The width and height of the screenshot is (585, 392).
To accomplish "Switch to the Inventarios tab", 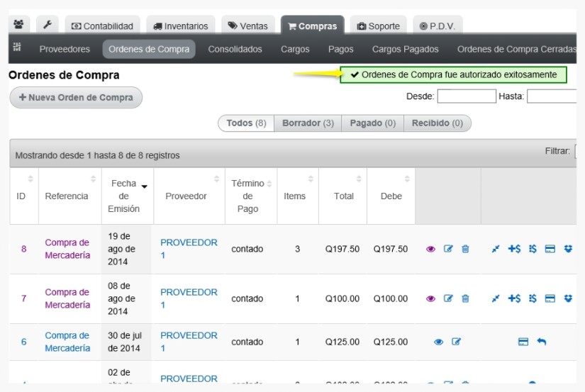I will [x=181, y=26].
